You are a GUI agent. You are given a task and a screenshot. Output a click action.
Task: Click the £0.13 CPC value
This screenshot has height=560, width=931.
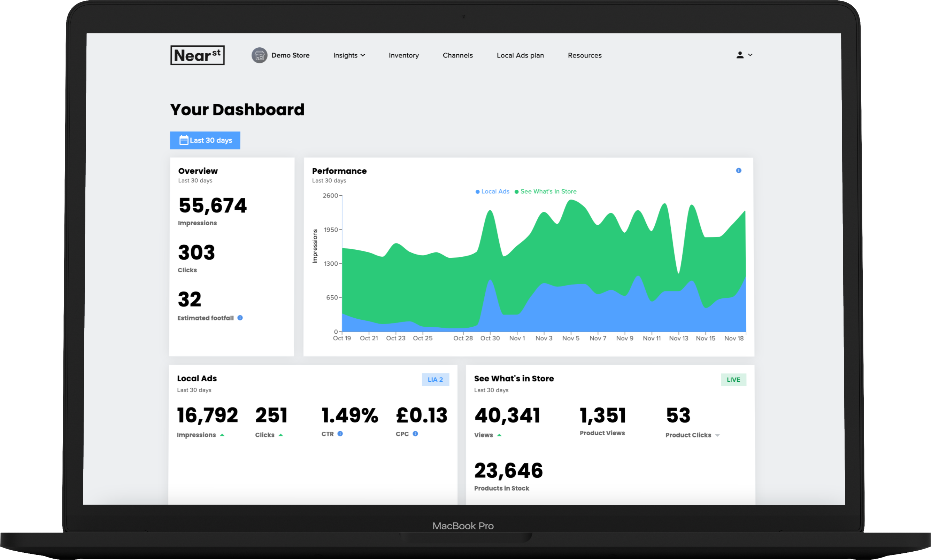click(422, 415)
